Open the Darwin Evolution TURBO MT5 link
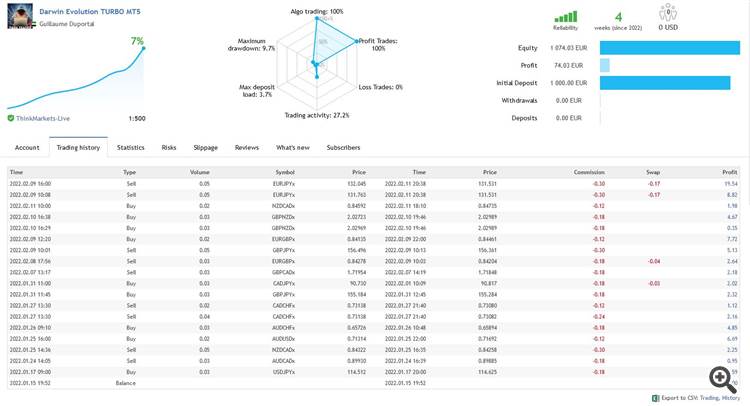This screenshot has height=406, width=750. click(x=90, y=11)
